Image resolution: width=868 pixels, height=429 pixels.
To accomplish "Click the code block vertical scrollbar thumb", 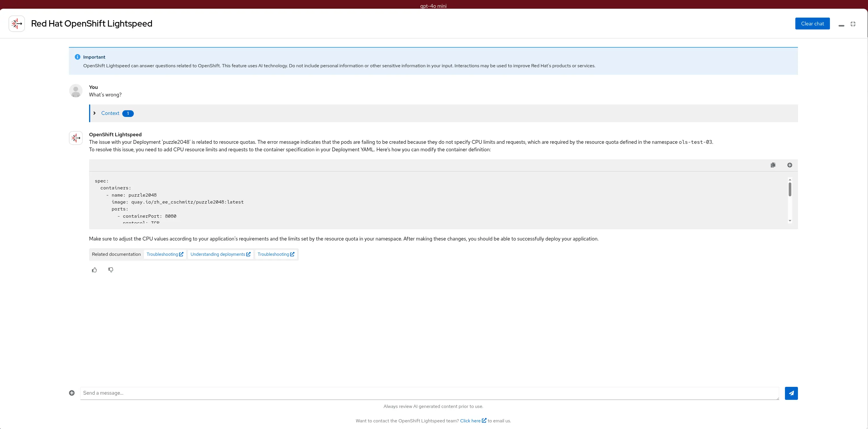I will click(790, 189).
